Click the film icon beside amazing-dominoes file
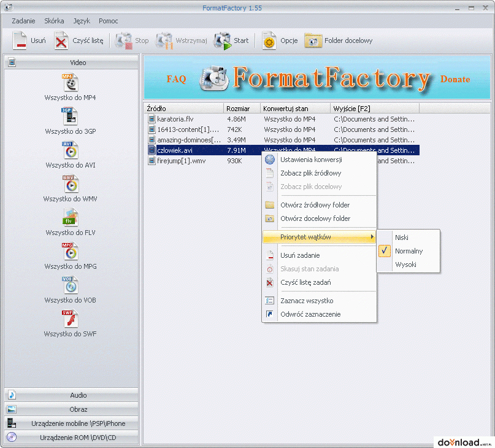 pos(152,140)
